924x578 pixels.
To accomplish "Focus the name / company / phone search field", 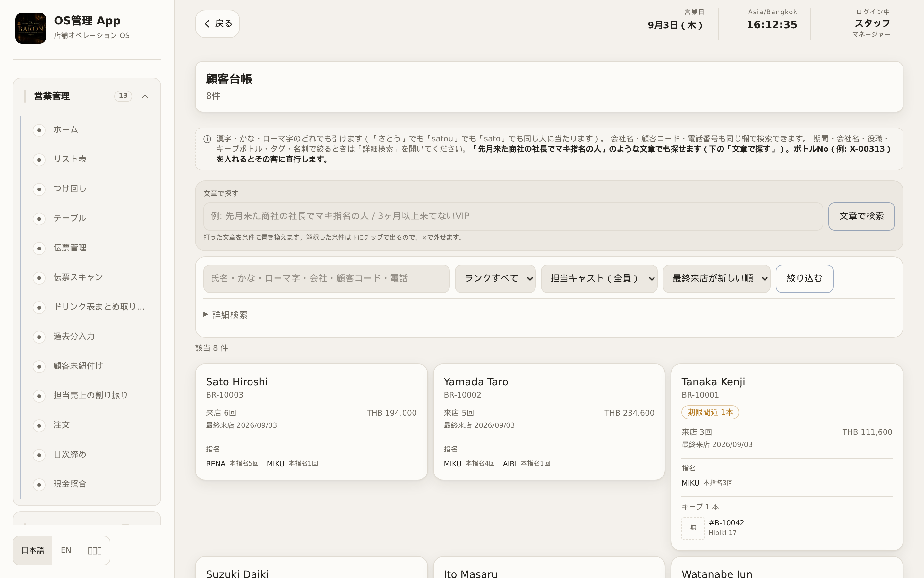I will pos(327,279).
